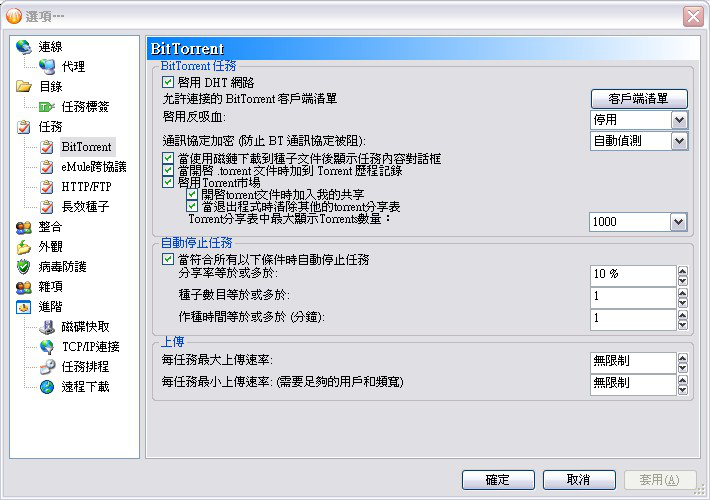Click the icon beside HTTP/FTP
Screen dimensions: 710x500
(47, 187)
